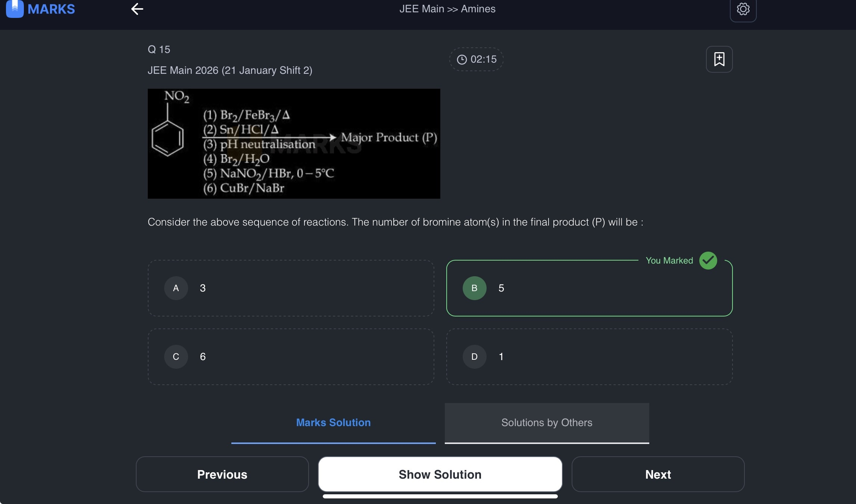Switch to Marks Solution tab
Viewport: 856px width, 504px height.
pyautogui.click(x=333, y=423)
